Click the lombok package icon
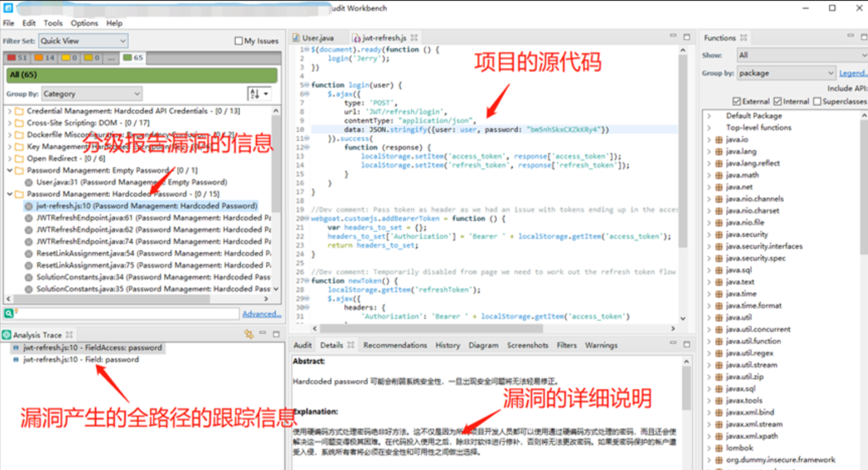 point(719,448)
